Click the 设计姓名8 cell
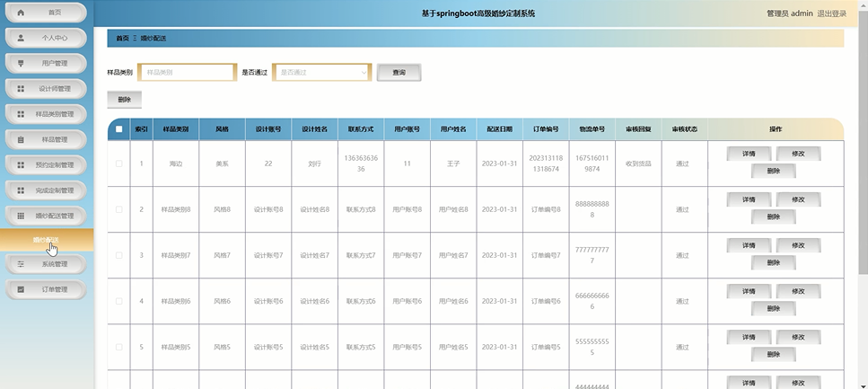The width and height of the screenshot is (868, 389). click(x=314, y=209)
